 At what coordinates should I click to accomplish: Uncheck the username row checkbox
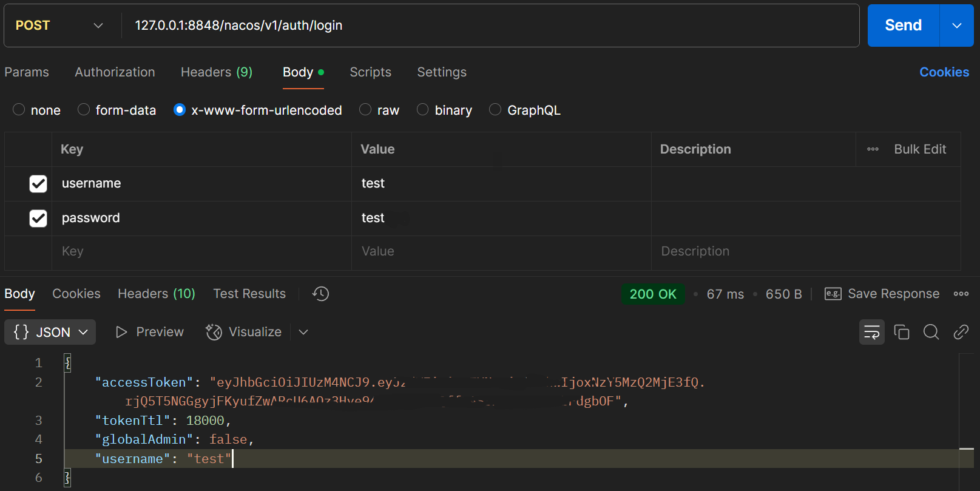click(x=38, y=184)
